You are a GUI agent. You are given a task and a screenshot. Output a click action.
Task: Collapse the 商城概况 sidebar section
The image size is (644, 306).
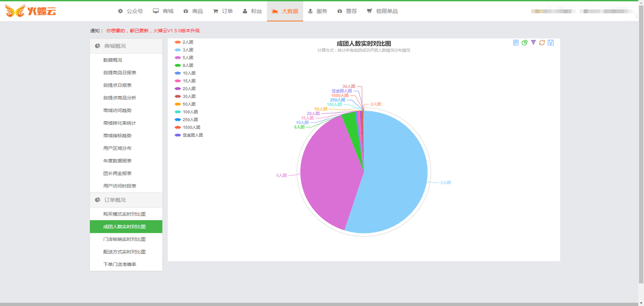(x=126, y=46)
